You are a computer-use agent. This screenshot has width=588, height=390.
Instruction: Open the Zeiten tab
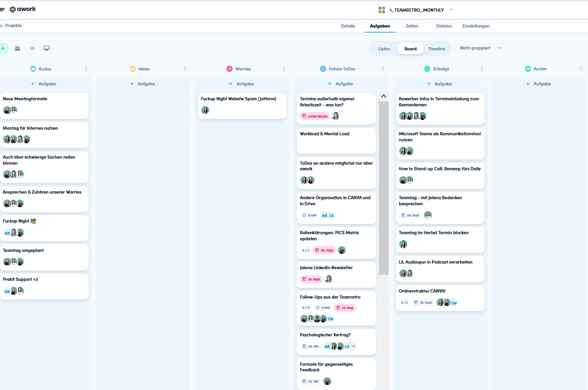click(412, 26)
